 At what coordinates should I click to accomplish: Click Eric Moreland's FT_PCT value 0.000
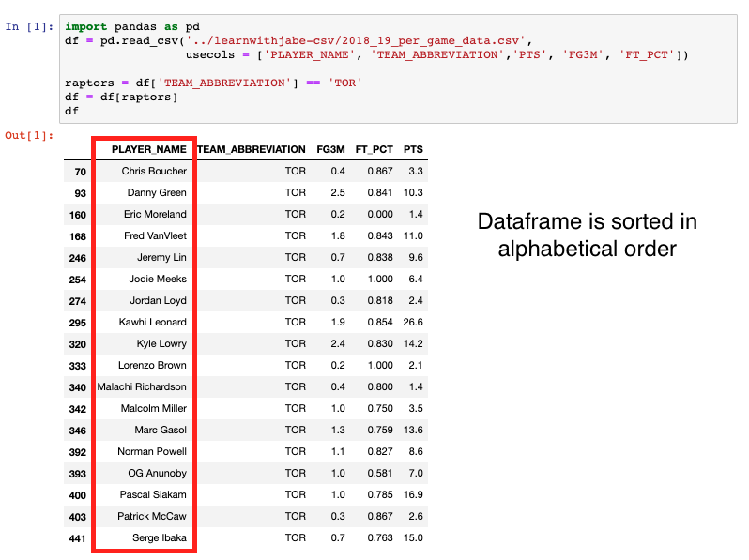click(380, 214)
